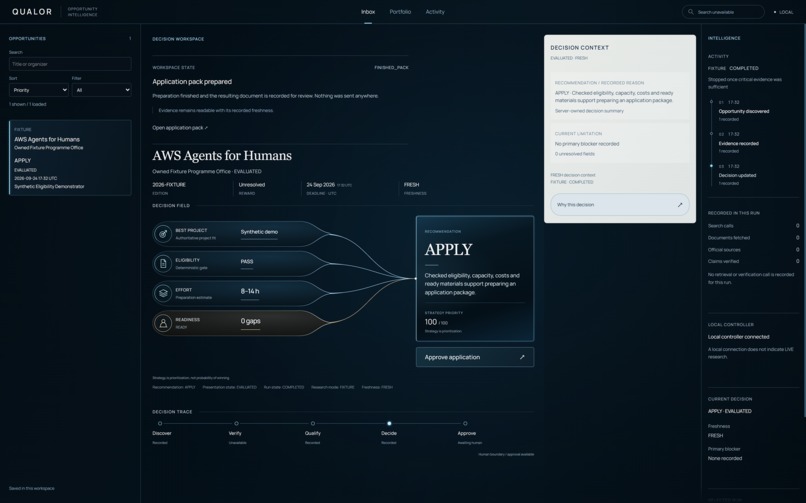The image size is (806, 503).
Task: Click the Synthetic demo value
Action: [x=259, y=232]
